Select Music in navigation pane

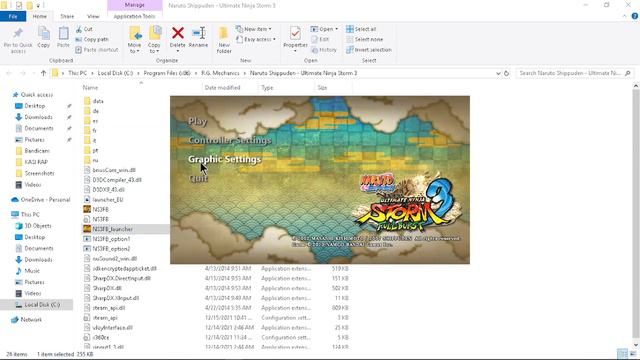(x=32, y=271)
